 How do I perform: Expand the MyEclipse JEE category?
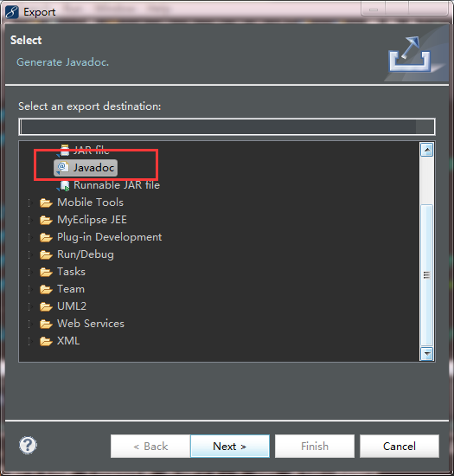30,220
